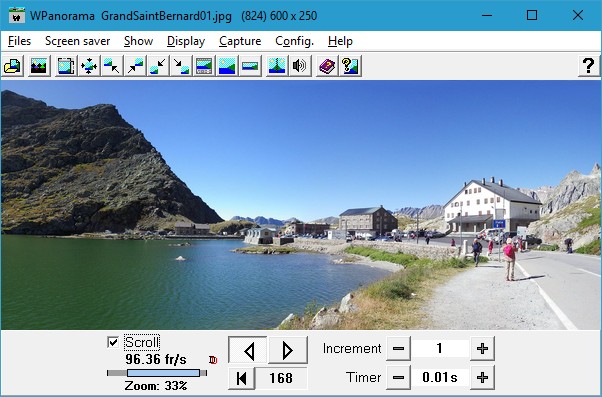Click the position field showing 168

point(281,378)
